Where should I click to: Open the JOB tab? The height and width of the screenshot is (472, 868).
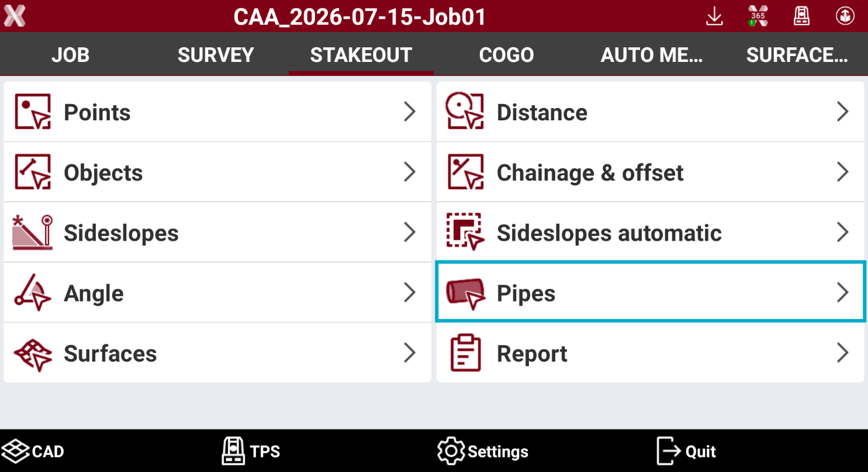70,55
